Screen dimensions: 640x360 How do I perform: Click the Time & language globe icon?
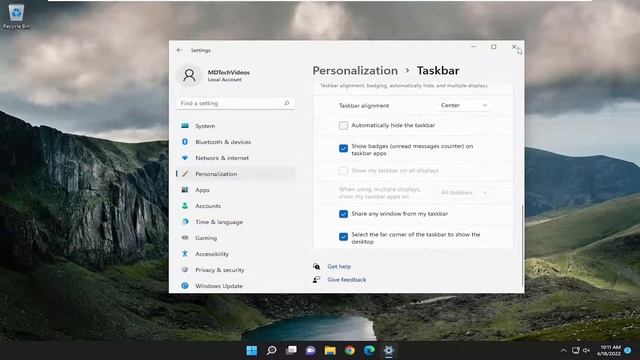click(185, 222)
